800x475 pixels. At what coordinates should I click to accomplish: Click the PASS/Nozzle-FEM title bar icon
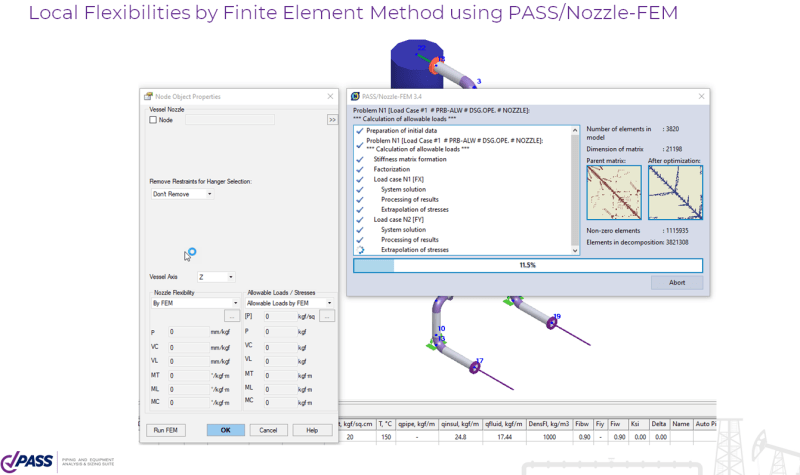click(355, 96)
